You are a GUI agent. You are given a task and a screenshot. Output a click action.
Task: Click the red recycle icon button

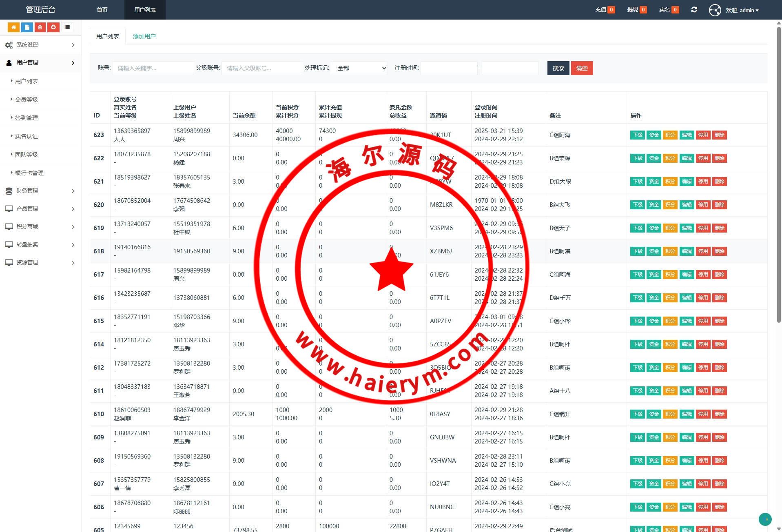coord(53,27)
